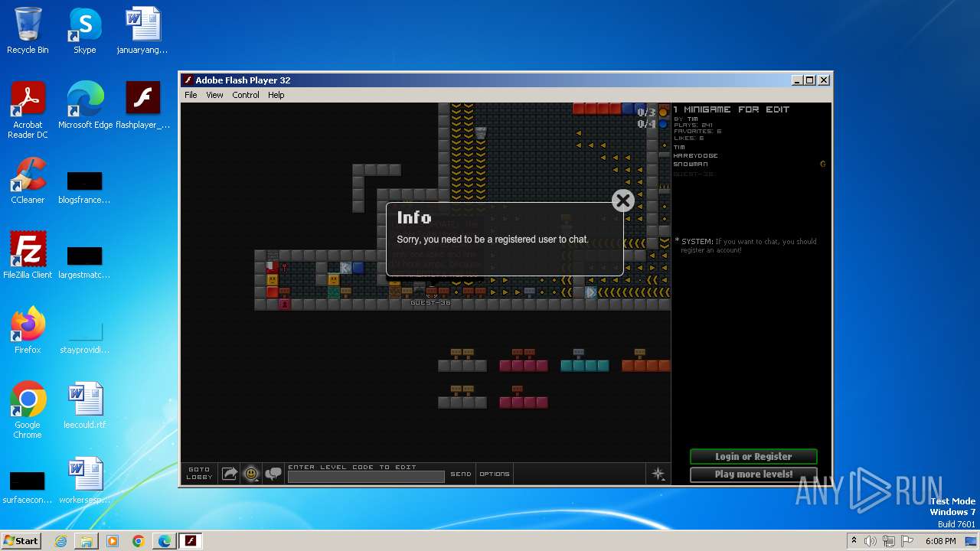Screen dimensions: 980x551
Task: Open the View menu
Action: tap(214, 95)
